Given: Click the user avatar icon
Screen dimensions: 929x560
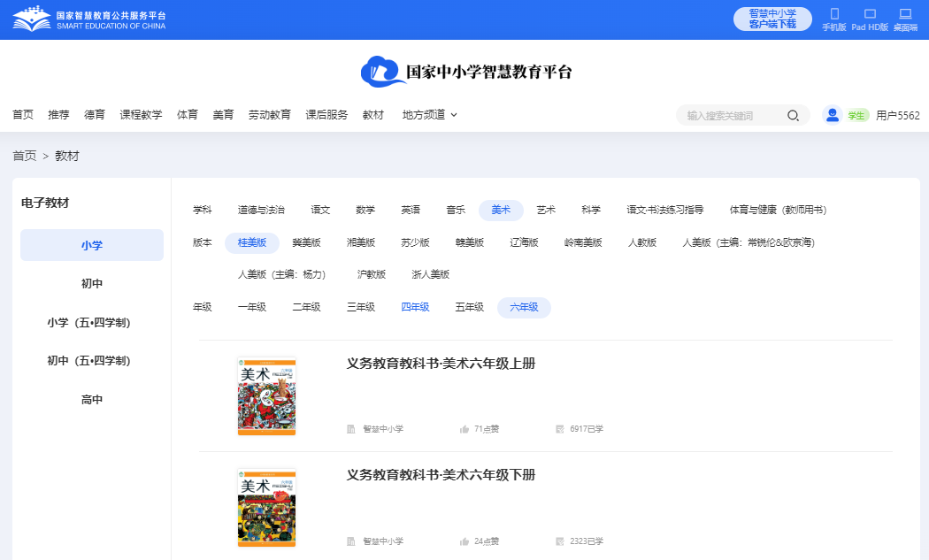Looking at the screenshot, I should coord(833,115).
